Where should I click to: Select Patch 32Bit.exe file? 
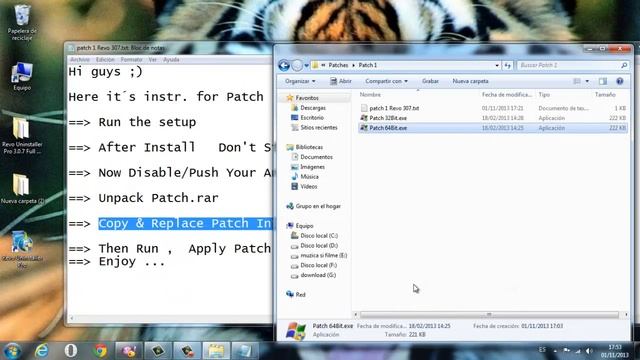388,118
